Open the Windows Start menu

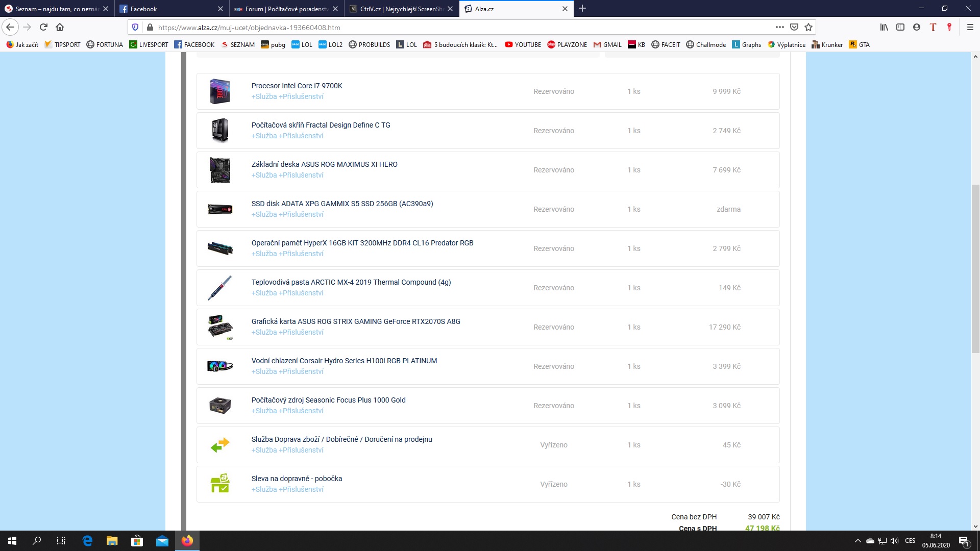coord(12,541)
